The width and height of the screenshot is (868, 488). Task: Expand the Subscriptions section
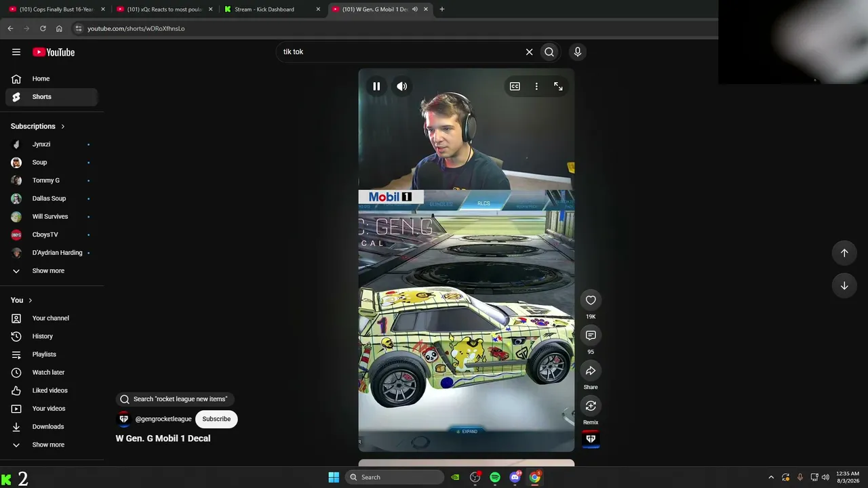click(38, 126)
